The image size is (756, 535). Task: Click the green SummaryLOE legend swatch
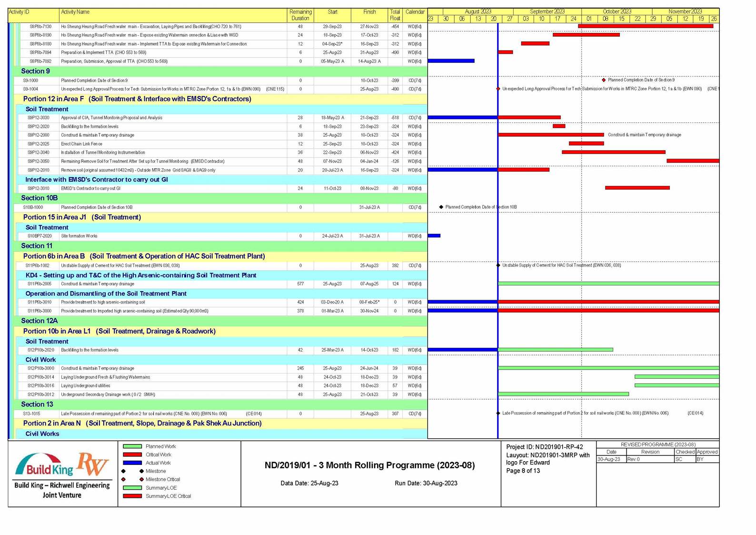click(x=132, y=488)
